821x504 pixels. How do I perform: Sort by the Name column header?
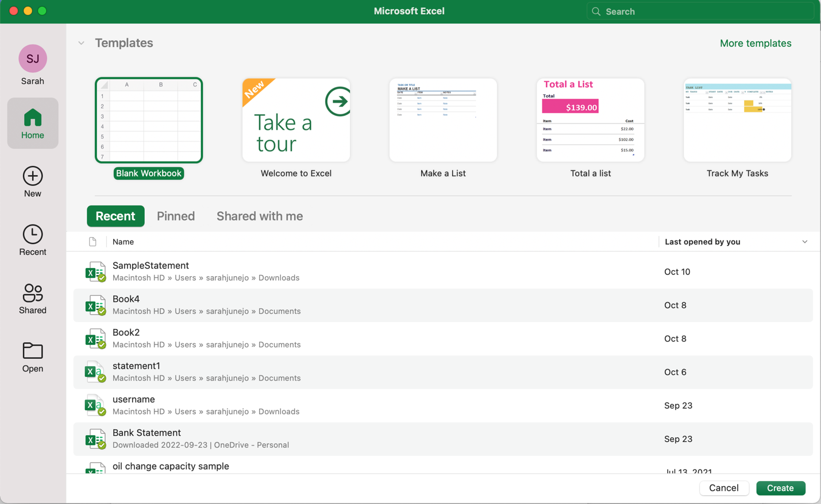click(x=123, y=242)
